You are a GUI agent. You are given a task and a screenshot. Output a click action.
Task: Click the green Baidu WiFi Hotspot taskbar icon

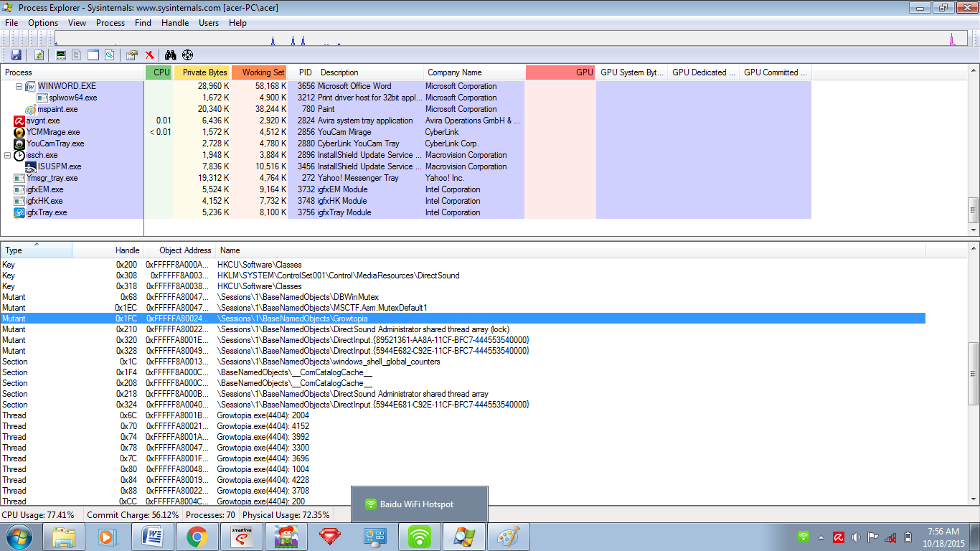(x=420, y=536)
